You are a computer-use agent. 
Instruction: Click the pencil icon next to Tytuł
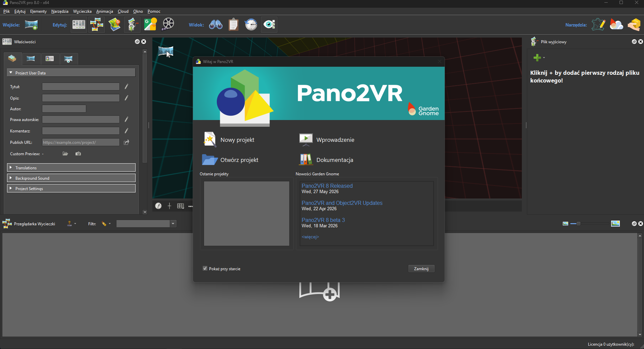(x=127, y=86)
